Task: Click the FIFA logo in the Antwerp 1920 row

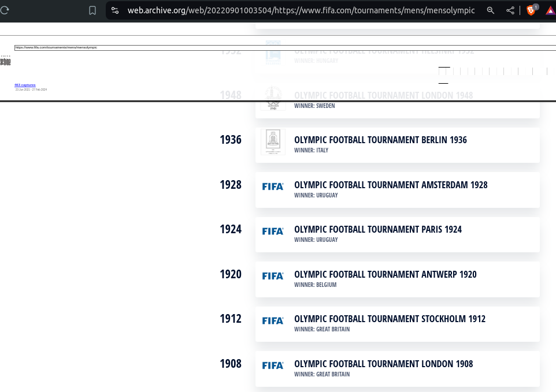Action: (273, 276)
